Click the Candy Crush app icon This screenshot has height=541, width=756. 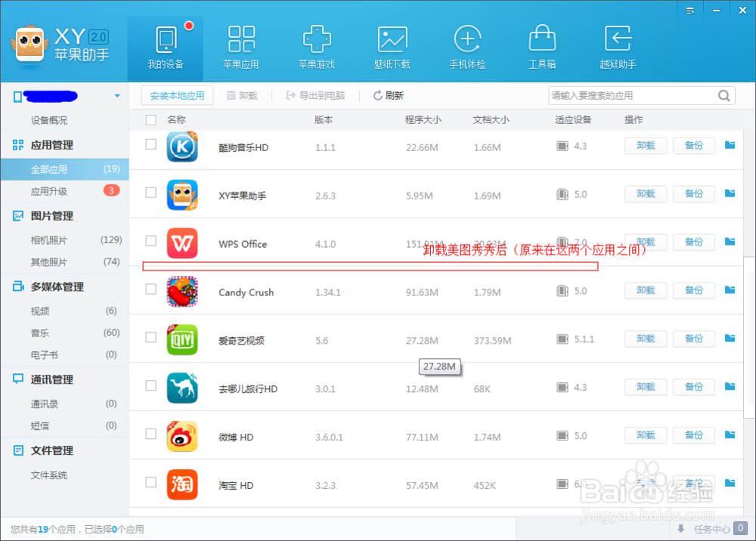(x=182, y=292)
